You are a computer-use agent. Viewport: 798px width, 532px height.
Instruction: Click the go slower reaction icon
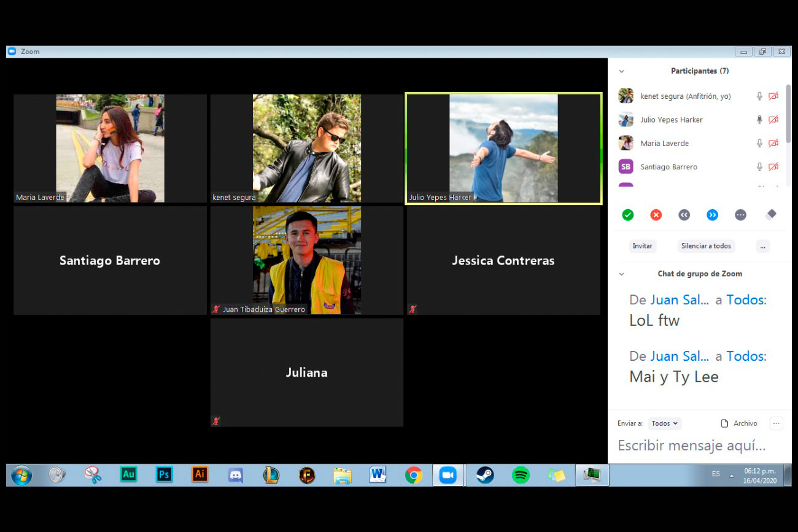684,215
